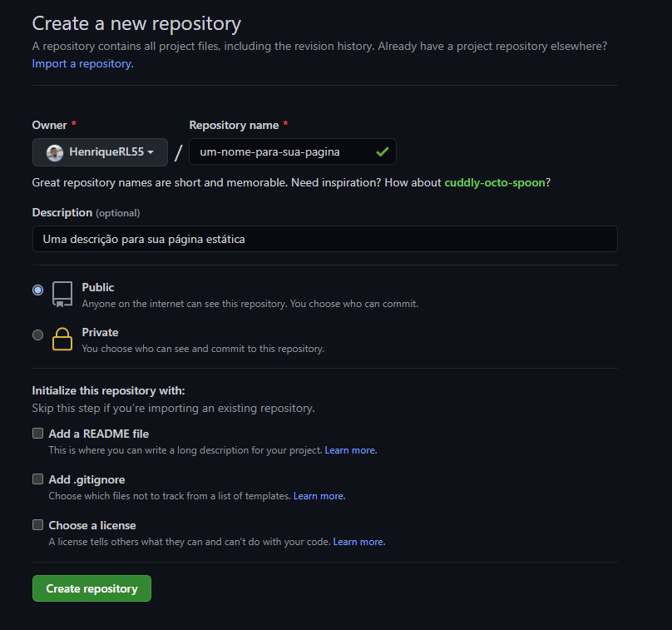The image size is (672, 630).
Task: Open Learn more link for README
Action: pos(350,450)
